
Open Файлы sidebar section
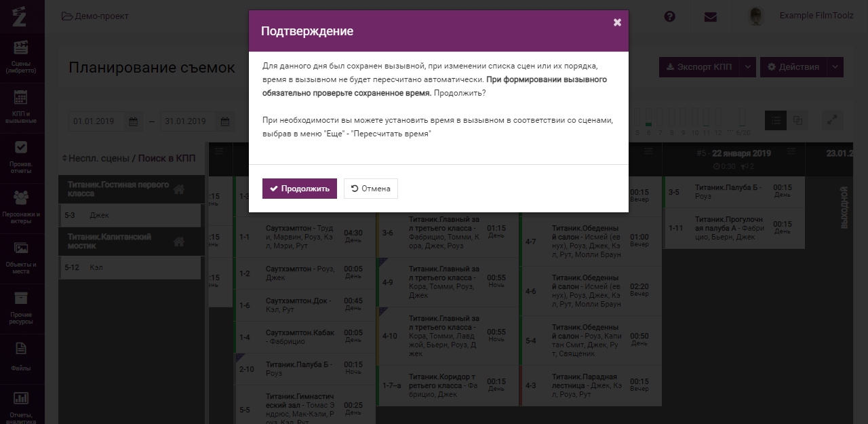(x=22, y=357)
